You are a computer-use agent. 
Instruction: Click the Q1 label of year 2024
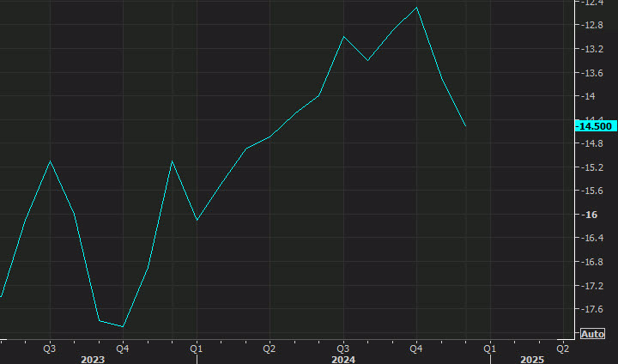[x=196, y=349]
